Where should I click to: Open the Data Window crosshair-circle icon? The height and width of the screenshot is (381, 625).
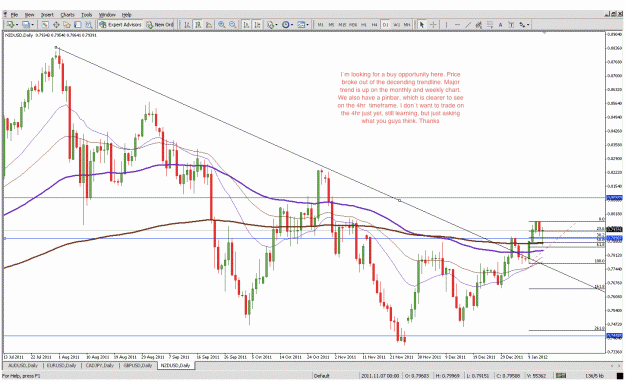point(56,25)
